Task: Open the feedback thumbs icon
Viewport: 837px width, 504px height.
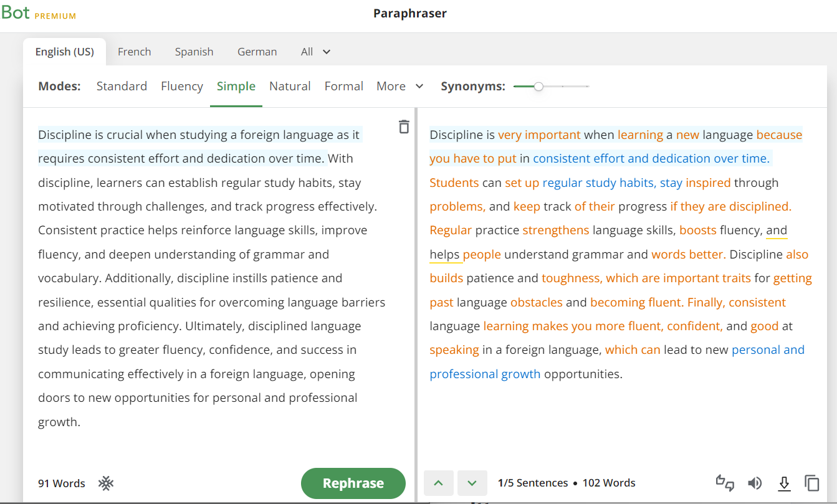Action: (x=724, y=483)
